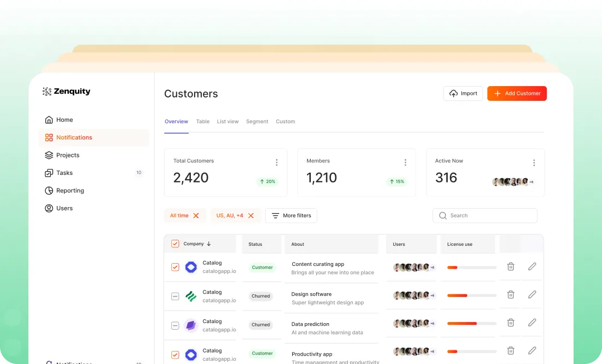Click the Add Customer button

tap(517, 93)
